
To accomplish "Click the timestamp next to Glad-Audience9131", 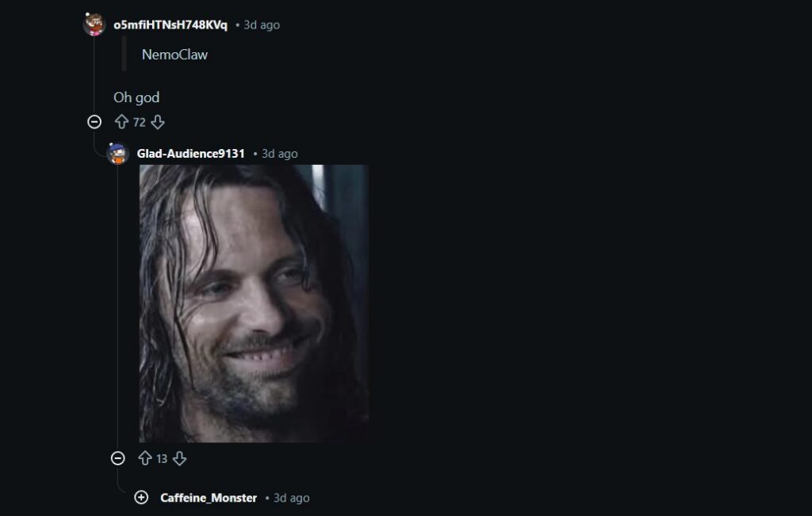I will pyautogui.click(x=281, y=153).
